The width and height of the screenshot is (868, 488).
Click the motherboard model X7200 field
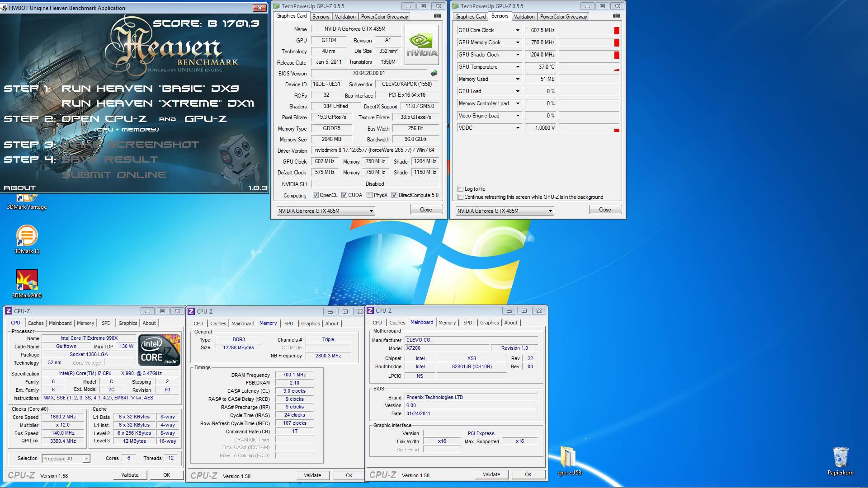click(x=447, y=348)
